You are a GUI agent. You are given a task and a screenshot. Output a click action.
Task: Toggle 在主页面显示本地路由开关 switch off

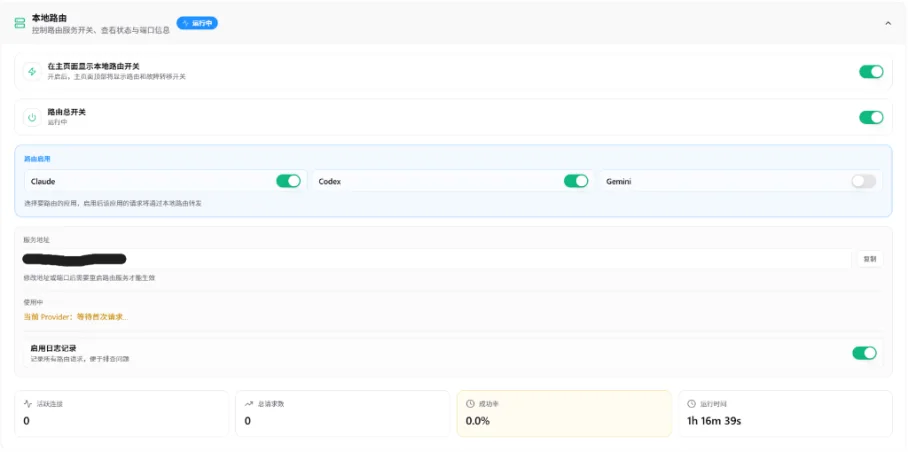pyautogui.click(x=871, y=71)
